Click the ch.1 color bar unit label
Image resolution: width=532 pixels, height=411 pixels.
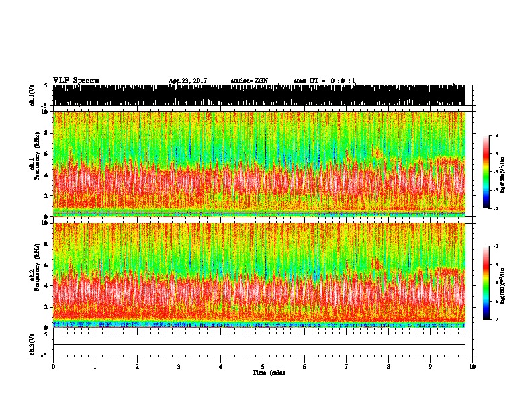pyautogui.click(x=503, y=175)
